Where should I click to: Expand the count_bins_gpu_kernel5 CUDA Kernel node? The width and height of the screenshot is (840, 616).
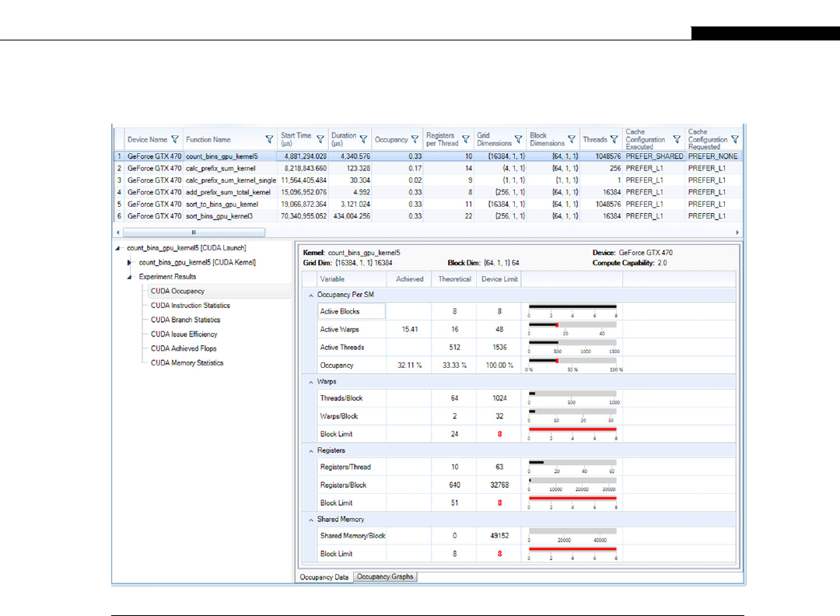[130, 263]
